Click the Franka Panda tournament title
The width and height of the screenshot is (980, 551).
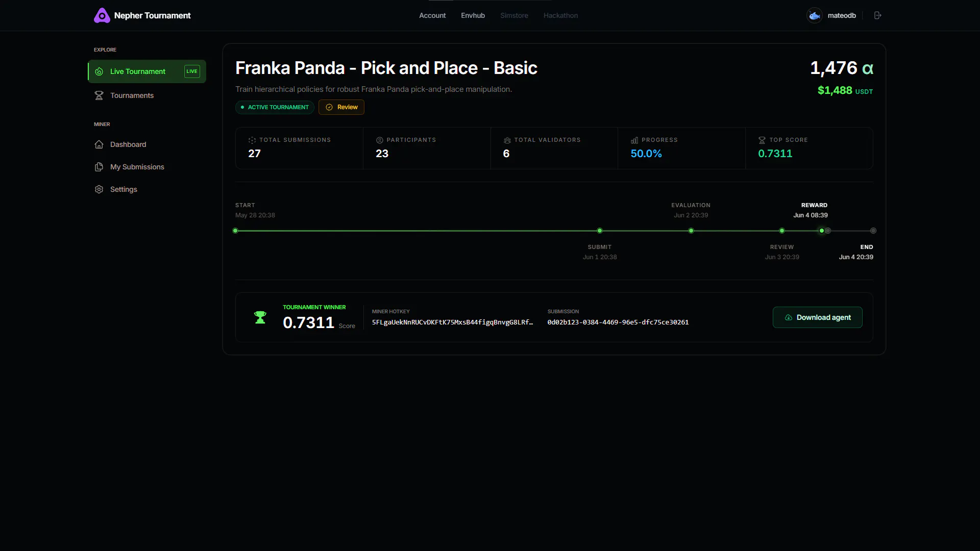386,68
